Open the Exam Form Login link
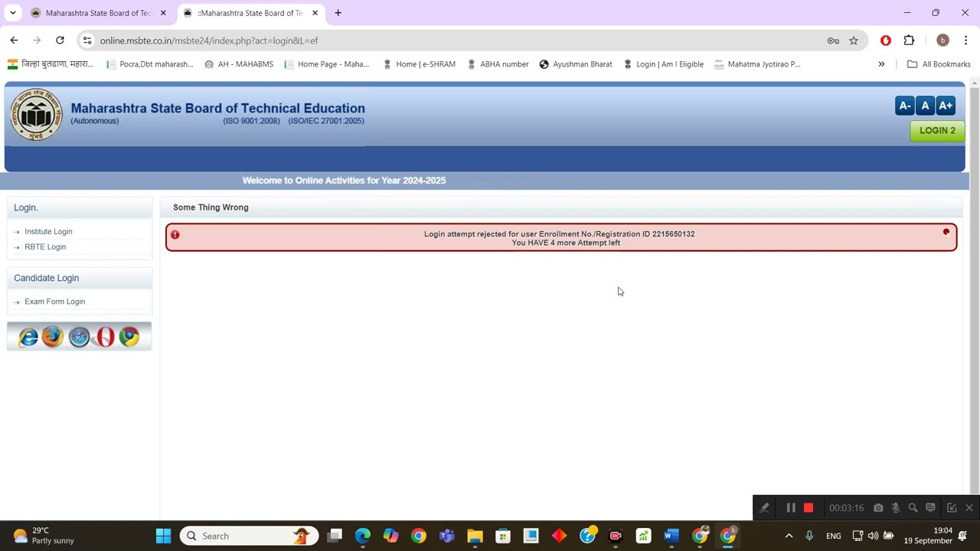The width and height of the screenshot is (980, 551). (54, 302)
